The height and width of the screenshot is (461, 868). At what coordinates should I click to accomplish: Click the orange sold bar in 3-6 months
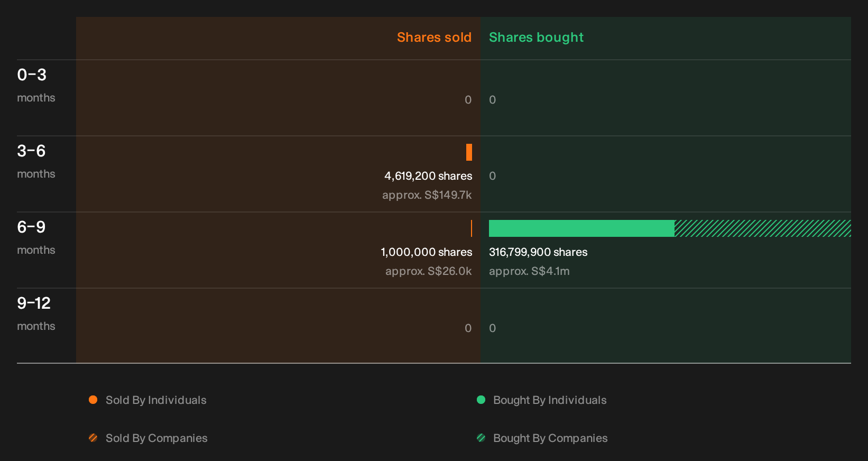coord(469,152)
